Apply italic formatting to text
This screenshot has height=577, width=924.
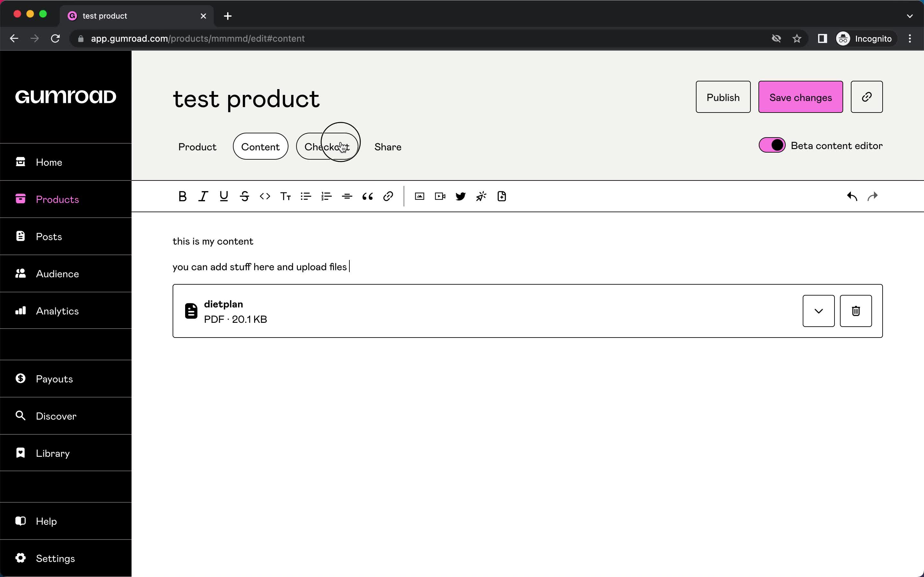(203, 196)
